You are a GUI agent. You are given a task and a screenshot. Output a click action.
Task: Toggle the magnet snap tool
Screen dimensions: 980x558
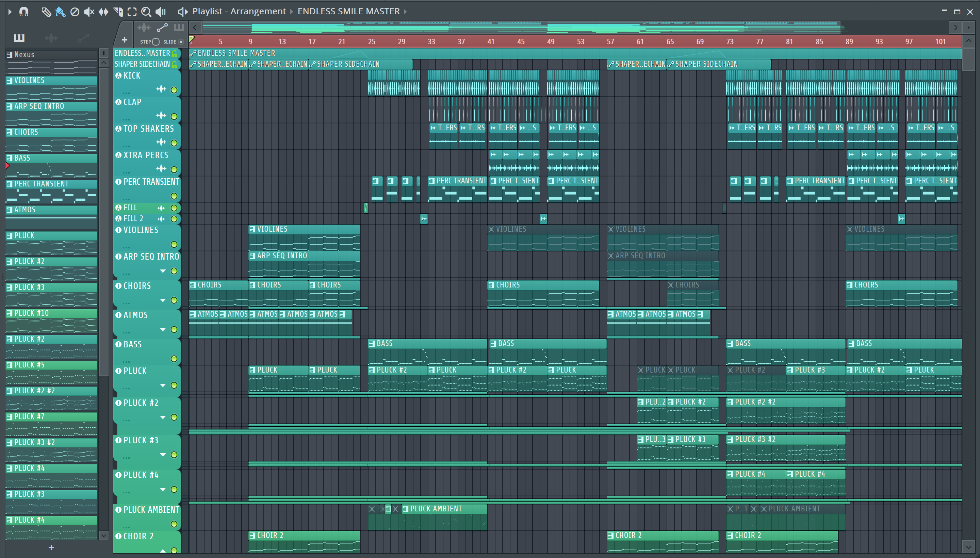pyautogui.click(x=24, y=12)
